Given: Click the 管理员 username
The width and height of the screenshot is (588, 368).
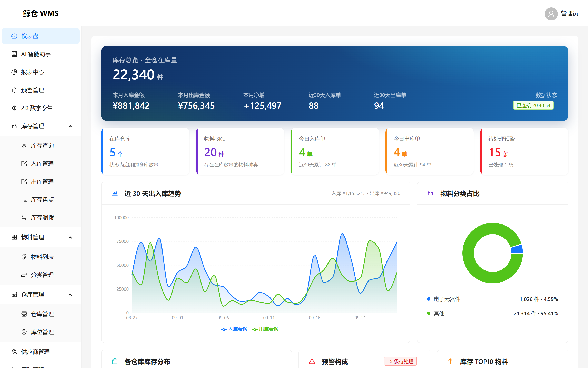Looking at the screenshot, I should 569,13.
